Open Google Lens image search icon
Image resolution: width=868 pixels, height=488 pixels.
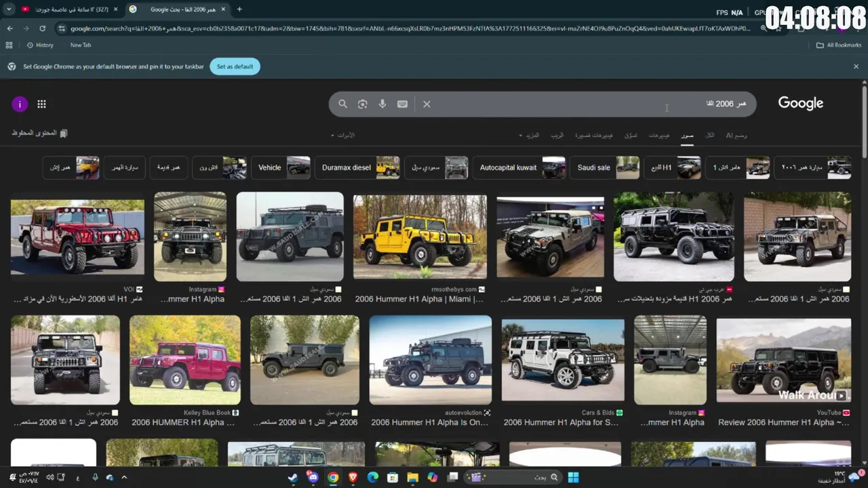pos(363,104)
